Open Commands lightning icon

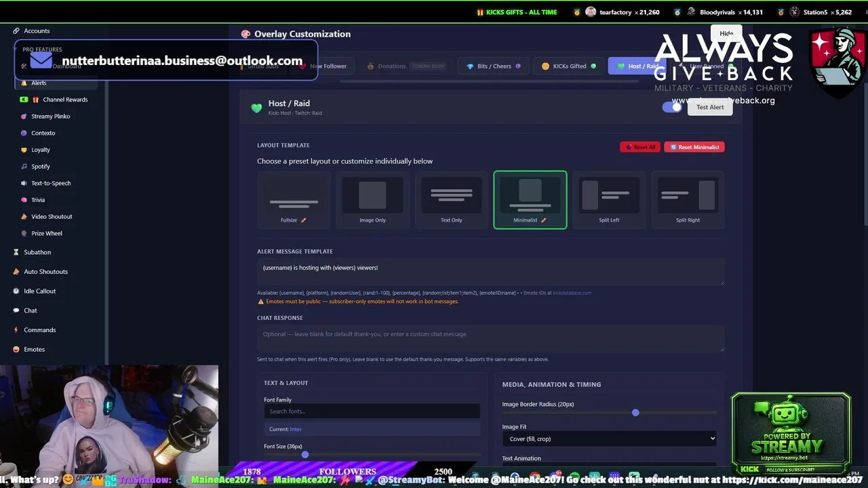16,330
